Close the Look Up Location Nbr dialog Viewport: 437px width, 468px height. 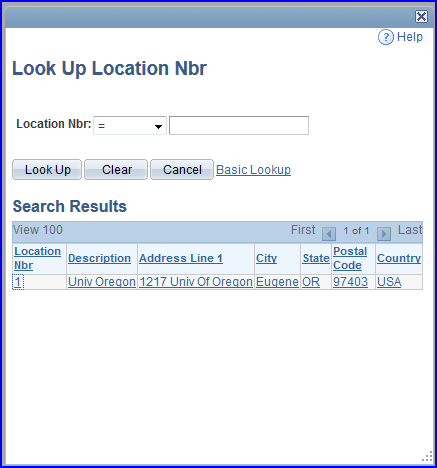421,16
